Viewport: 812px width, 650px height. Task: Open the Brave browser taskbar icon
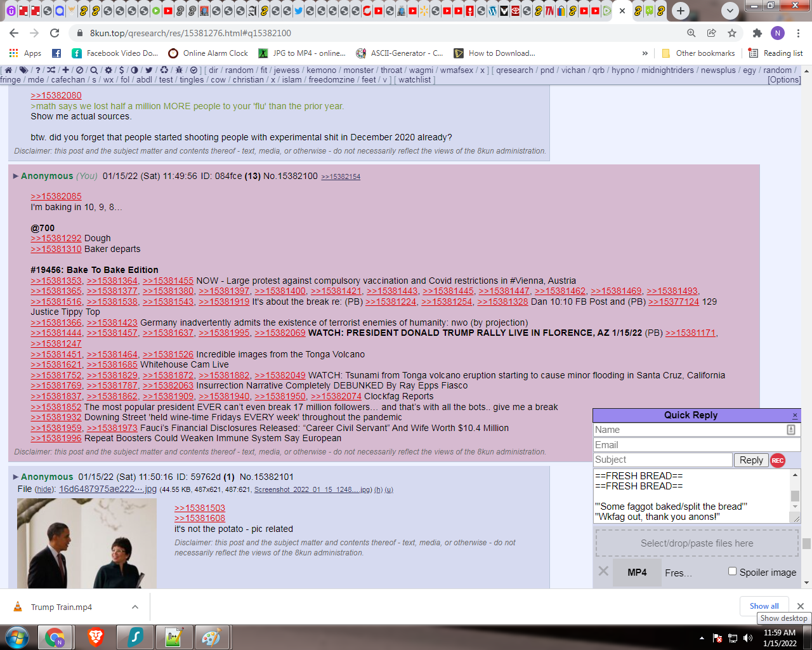pyautogui.click(x=96, y=637)
